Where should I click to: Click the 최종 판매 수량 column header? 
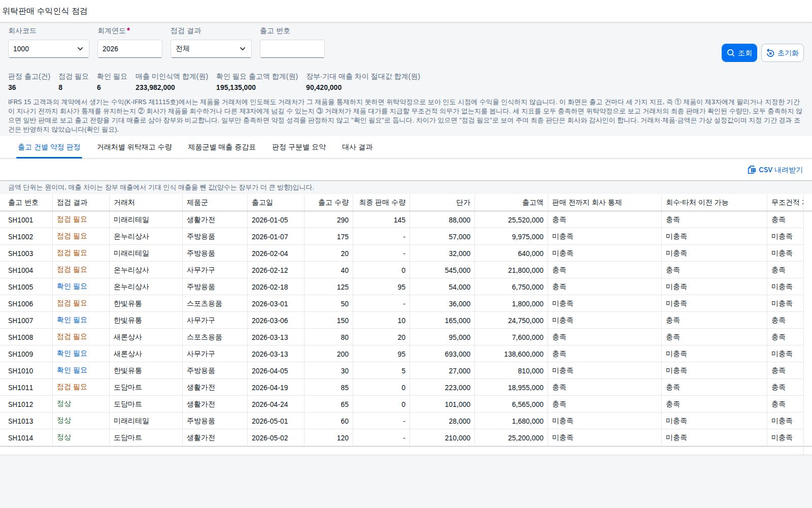pyautogui.click(x=382, y=203)
